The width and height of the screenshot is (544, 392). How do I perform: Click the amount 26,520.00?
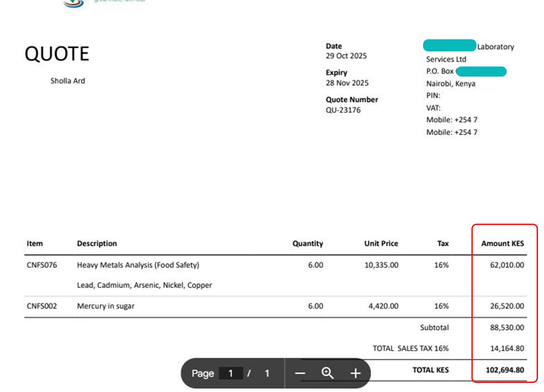pyautogui.click(x=507, y=306)
